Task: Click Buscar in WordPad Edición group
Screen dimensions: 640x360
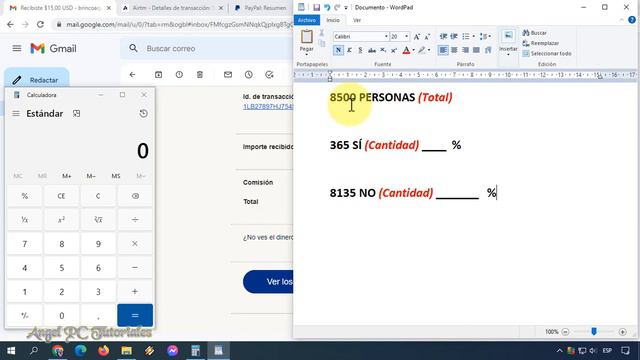Action: [x=534, y=33]
